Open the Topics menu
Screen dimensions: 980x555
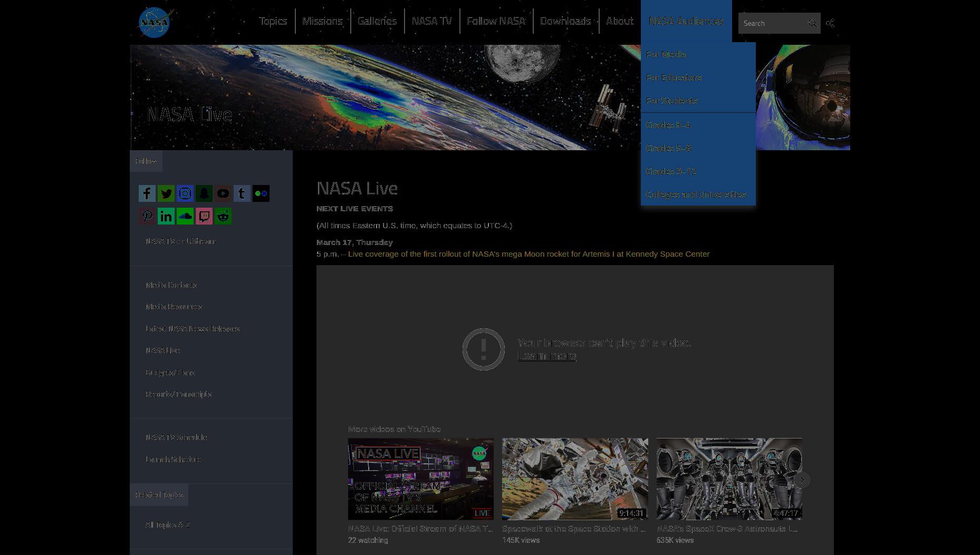coord(273,21)
